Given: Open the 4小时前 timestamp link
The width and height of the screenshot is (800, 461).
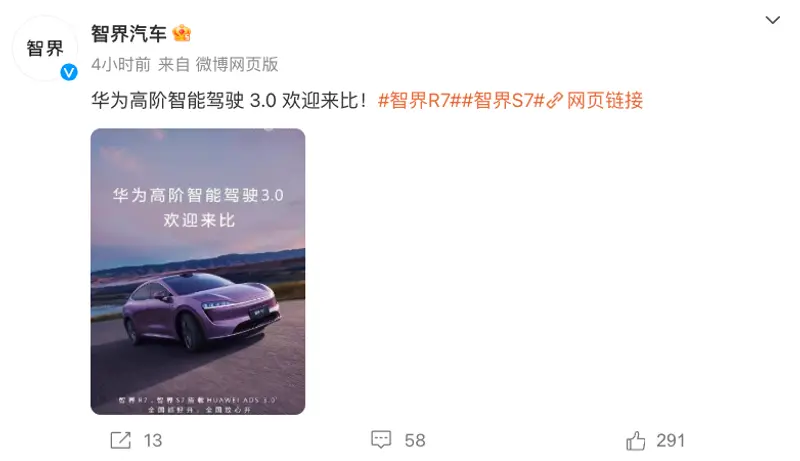Looking at the screenshot, I should pyautogui.click(x=121, y=65).
